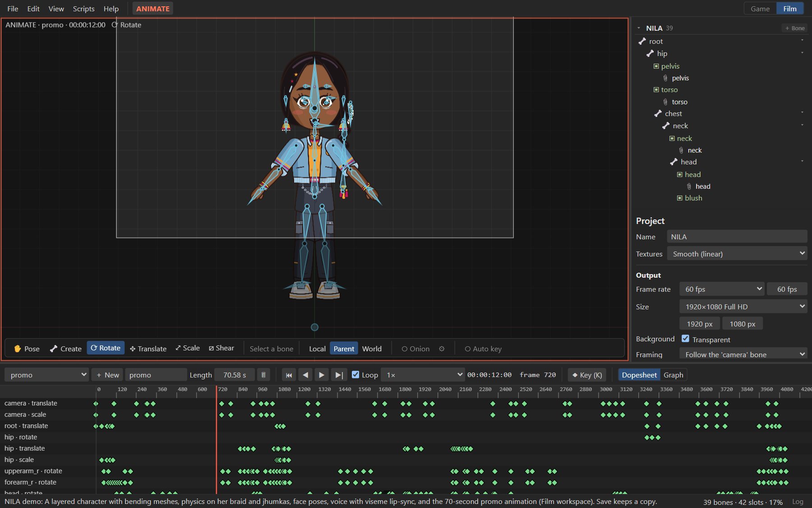Switch to Game workspace tab

760,9
